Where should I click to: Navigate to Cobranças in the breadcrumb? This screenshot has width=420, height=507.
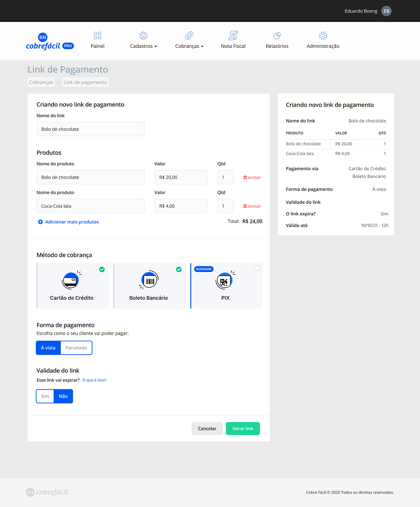(41, 82)
